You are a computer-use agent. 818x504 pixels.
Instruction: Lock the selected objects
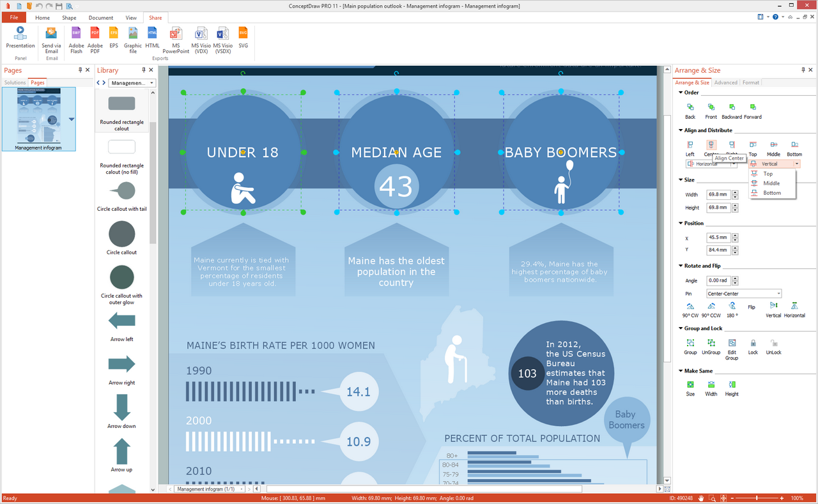[753, 347]
